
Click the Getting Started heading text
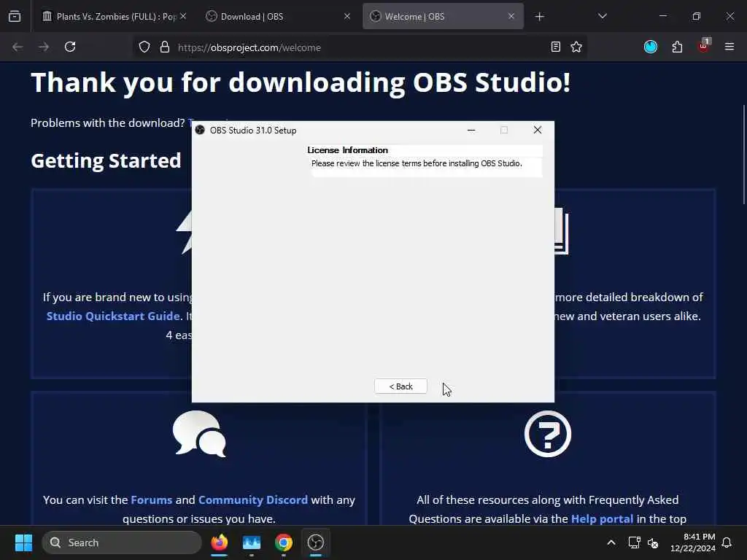point(106,161)
